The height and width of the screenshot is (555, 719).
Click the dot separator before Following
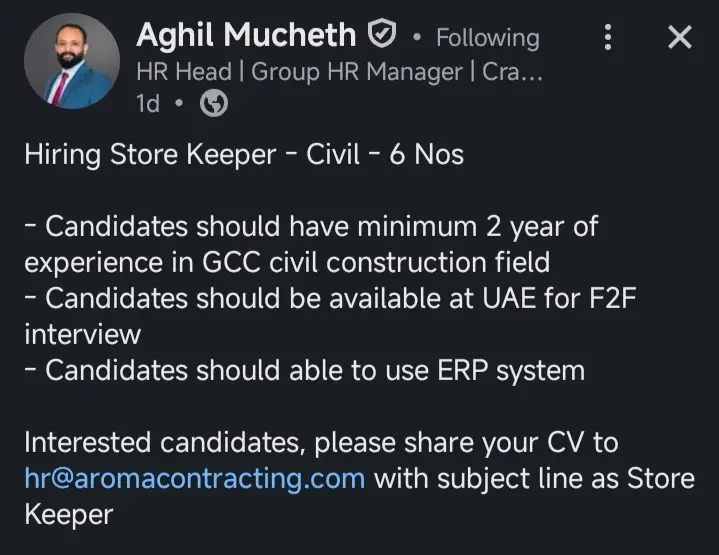point(415,39)
